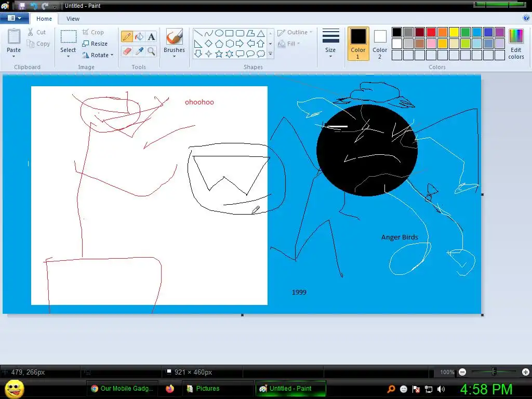Choose the Rectangle shape
This screenshot has width=532, height=399.
coord(229,33)
